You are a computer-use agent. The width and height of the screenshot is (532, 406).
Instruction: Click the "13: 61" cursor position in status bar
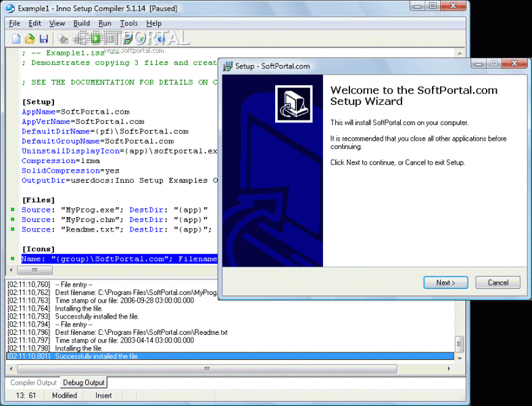coord(26,395)
